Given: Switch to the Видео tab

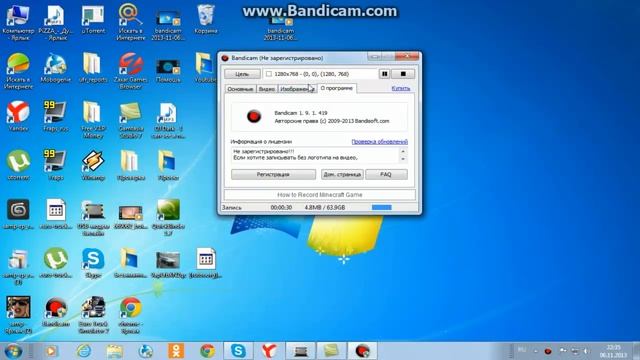Looking at the screenshot, I should pyautogui.click(x=267, y=89).
